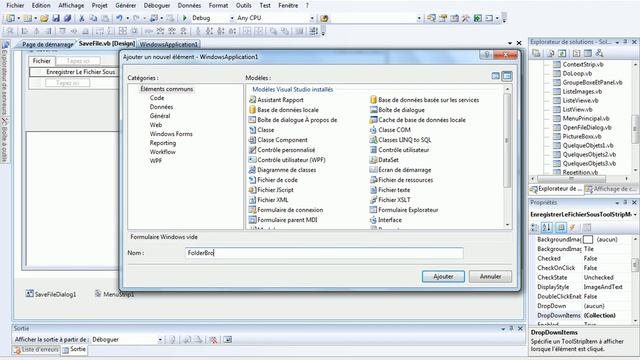Click the Cut scissors toolbar icon
The width and height of the screenshot is (640, 360).
[81, 18]
